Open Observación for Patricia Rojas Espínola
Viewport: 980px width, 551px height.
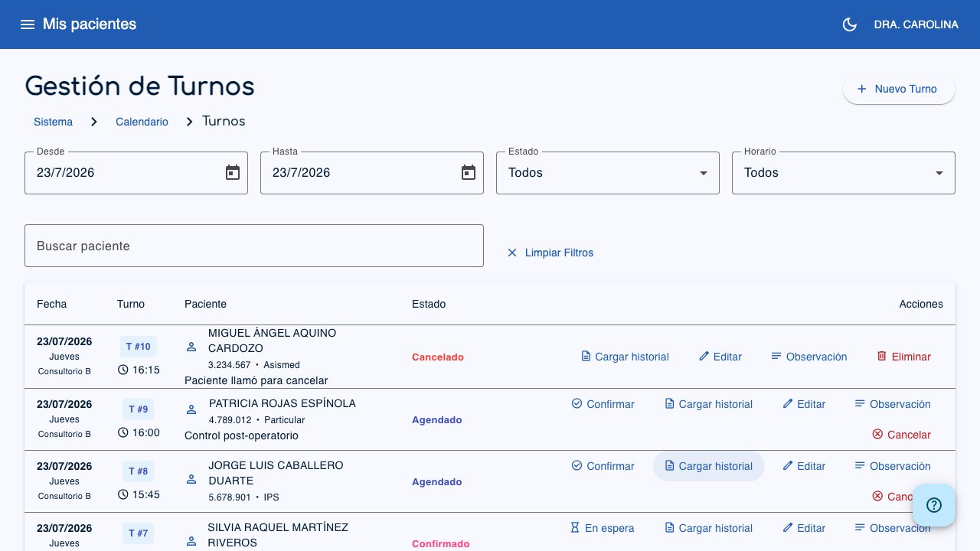[893, 404]
